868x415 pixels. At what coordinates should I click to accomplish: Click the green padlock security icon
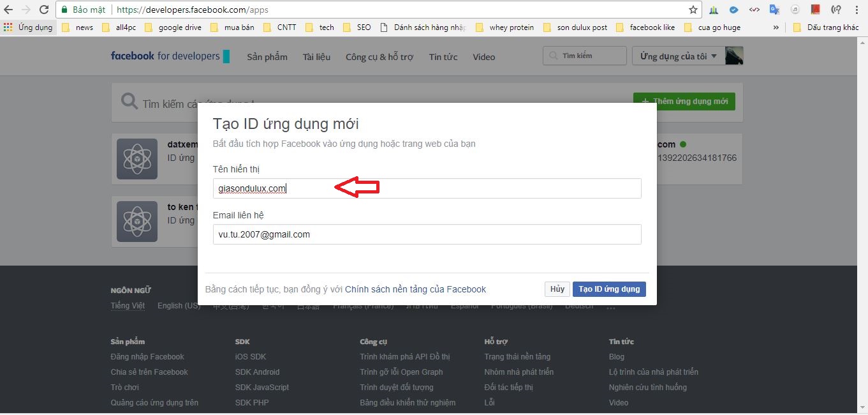[x=64, y=10]
